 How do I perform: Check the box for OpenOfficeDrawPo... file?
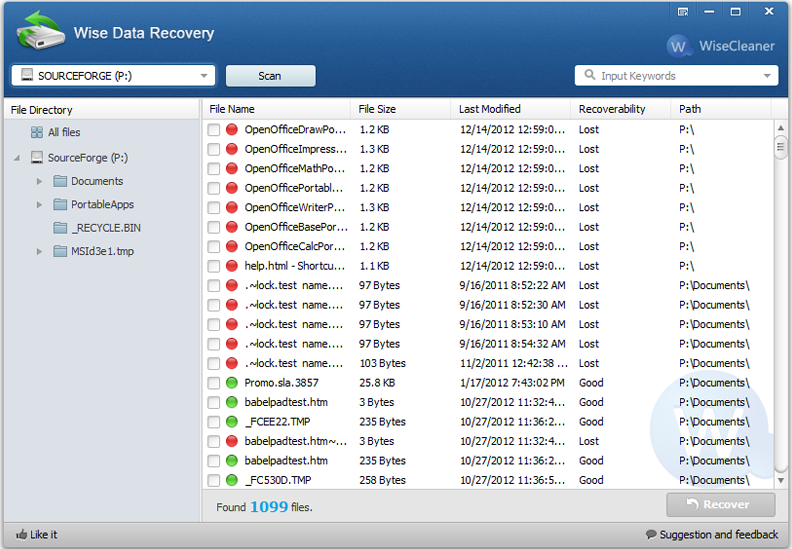point(214,130)
